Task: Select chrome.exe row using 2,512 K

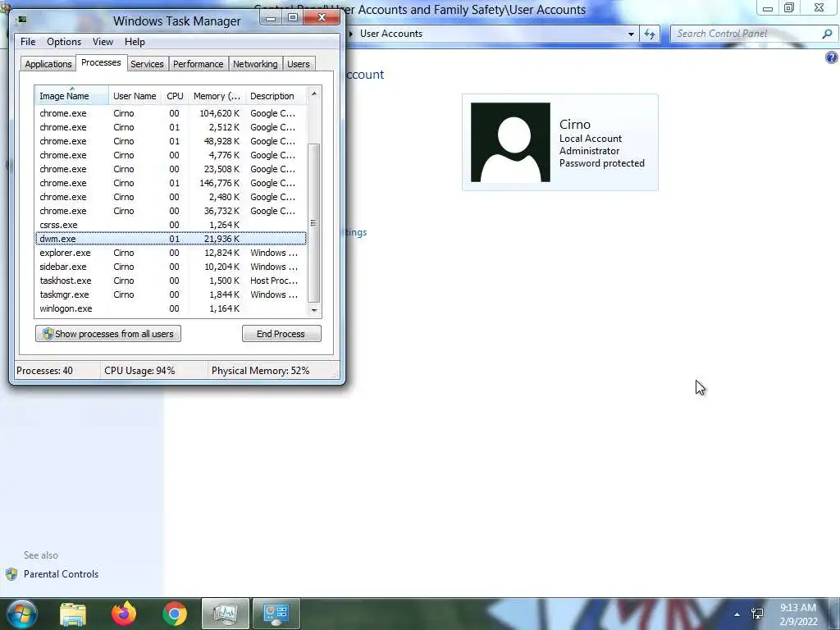Action: point(171,127)
